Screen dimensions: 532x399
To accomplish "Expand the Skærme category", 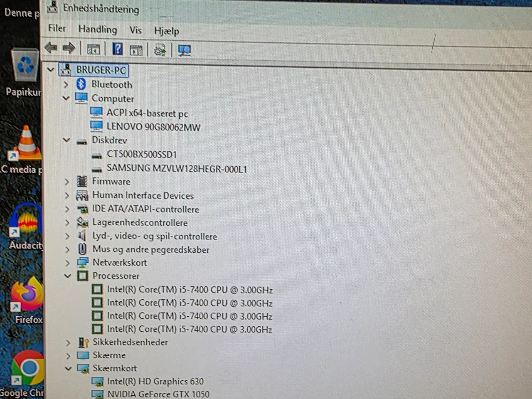I will tap(68, 355).
